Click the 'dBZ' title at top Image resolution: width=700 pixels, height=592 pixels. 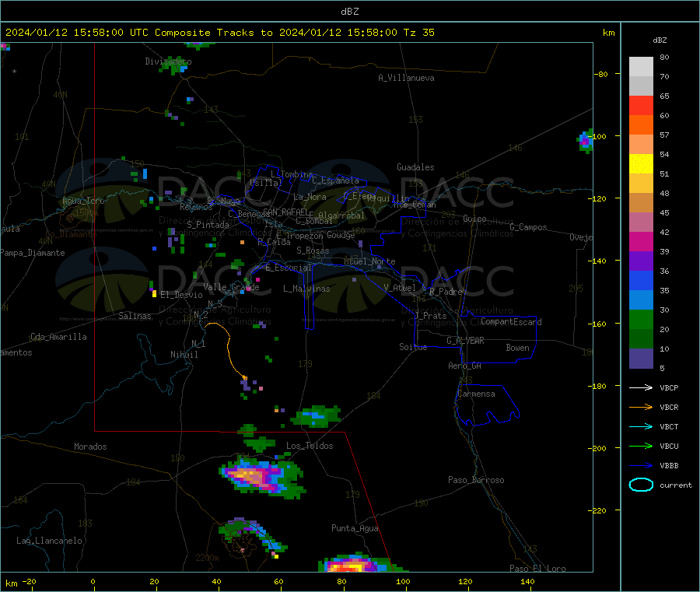(349, 12)
